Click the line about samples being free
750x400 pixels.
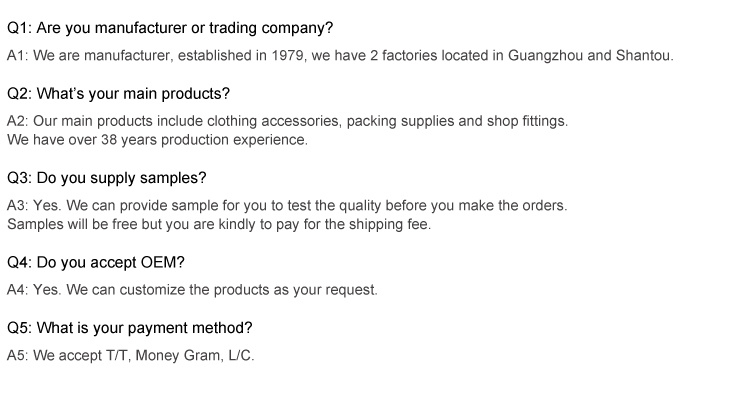coord(219,224)
